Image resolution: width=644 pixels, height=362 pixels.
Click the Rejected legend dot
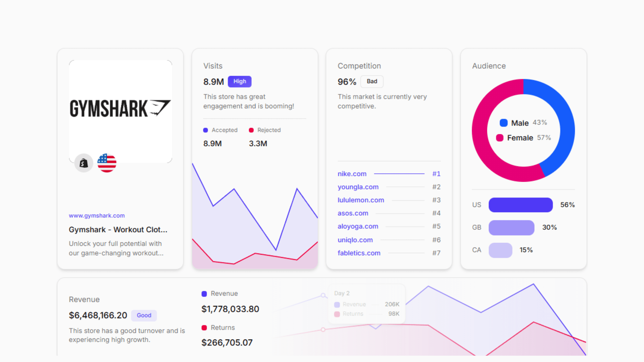(251, 130)
